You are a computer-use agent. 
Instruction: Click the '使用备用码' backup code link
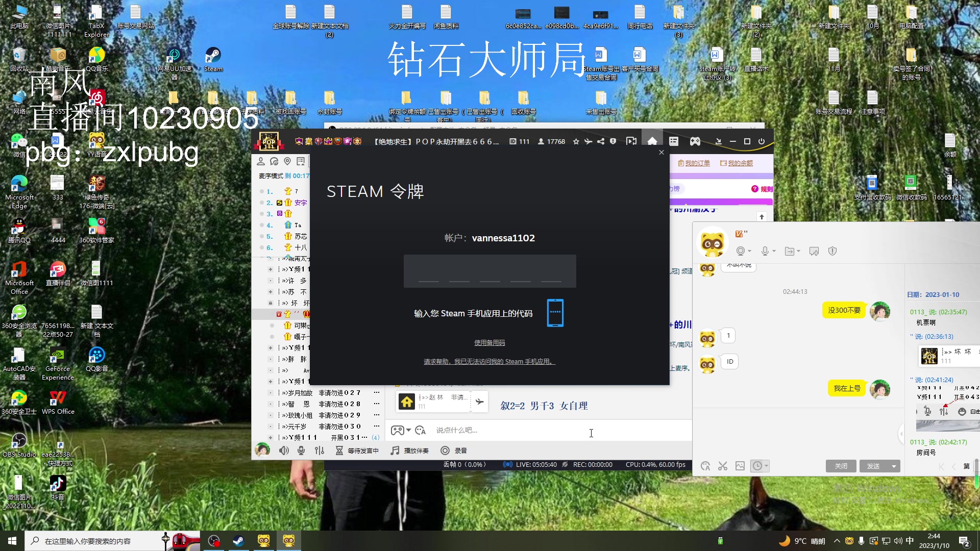tap(489, 343)
